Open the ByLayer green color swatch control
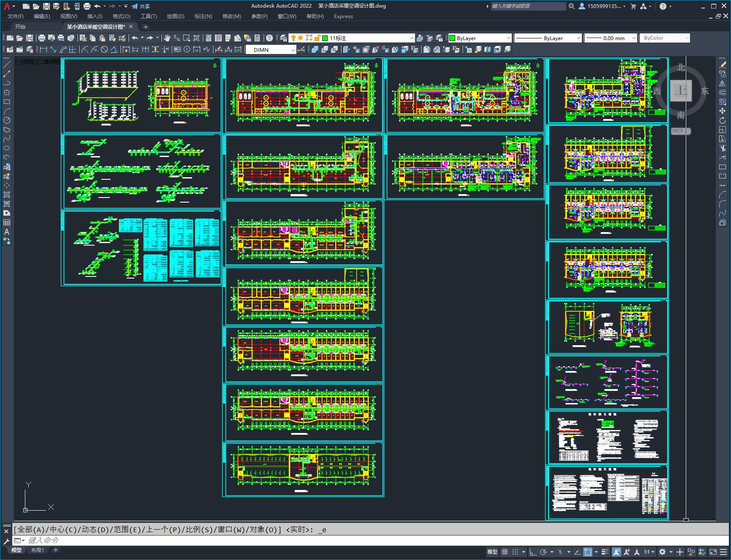Screen dimensions: 731x560 480,38
